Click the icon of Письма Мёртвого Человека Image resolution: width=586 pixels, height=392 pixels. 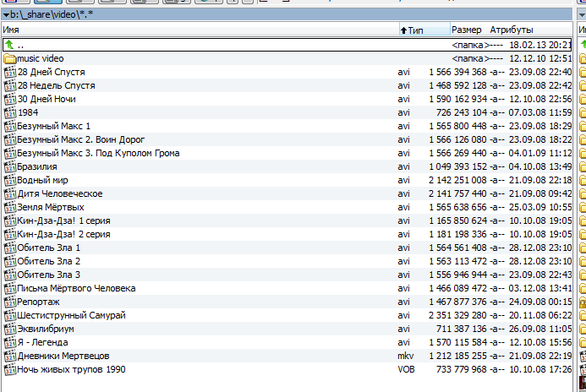click(x=10, y=288)
